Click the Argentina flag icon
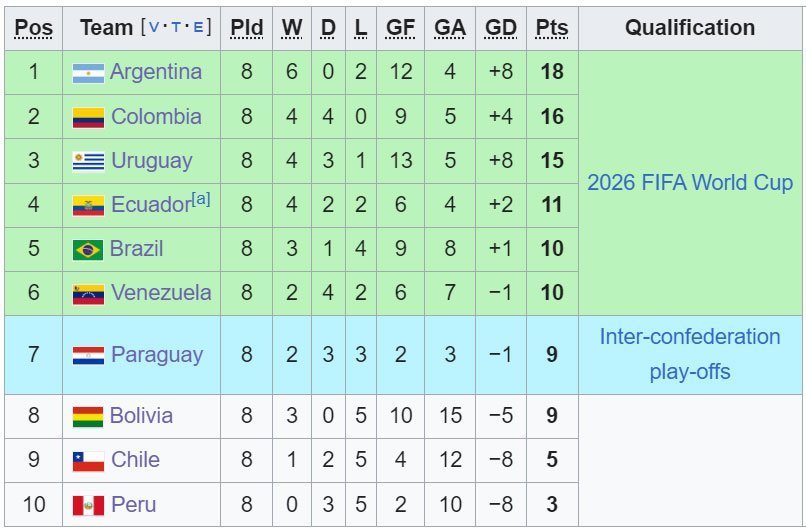The image size is (806, 529). pos(88,73)
